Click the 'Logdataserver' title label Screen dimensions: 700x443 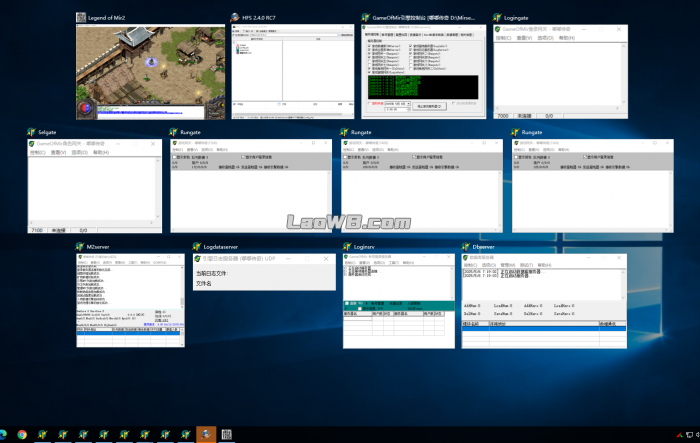point(221,247)
